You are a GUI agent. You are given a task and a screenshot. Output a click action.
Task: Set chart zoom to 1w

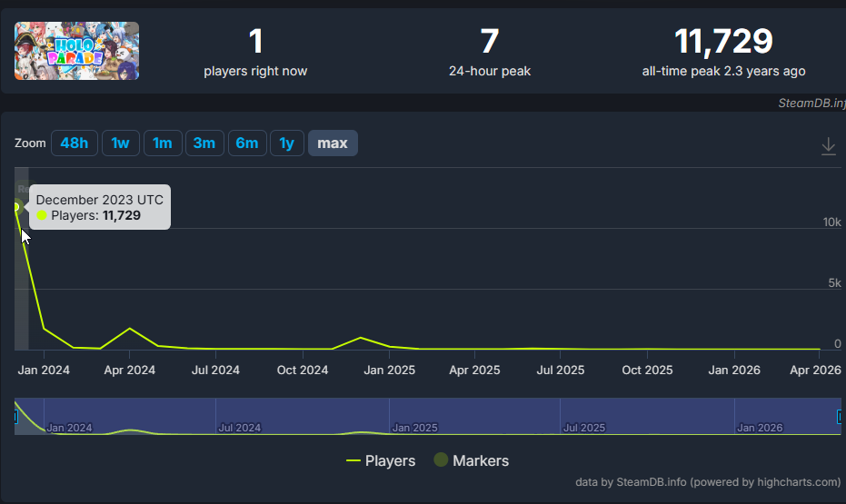120,143
